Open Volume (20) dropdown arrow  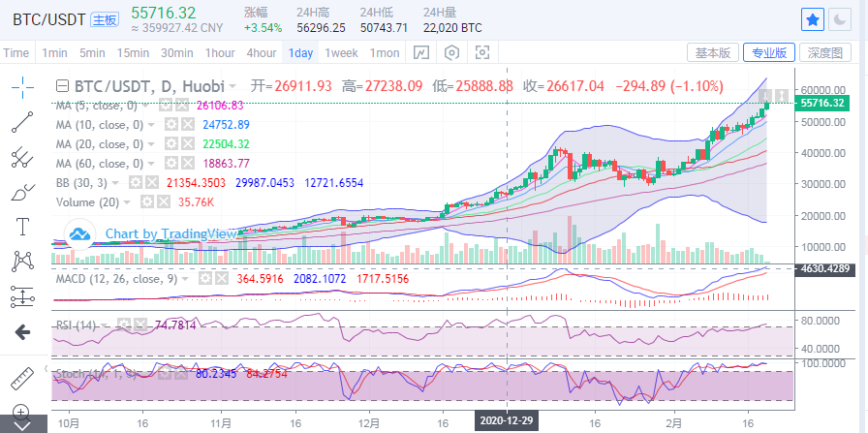tap(127, 202)
